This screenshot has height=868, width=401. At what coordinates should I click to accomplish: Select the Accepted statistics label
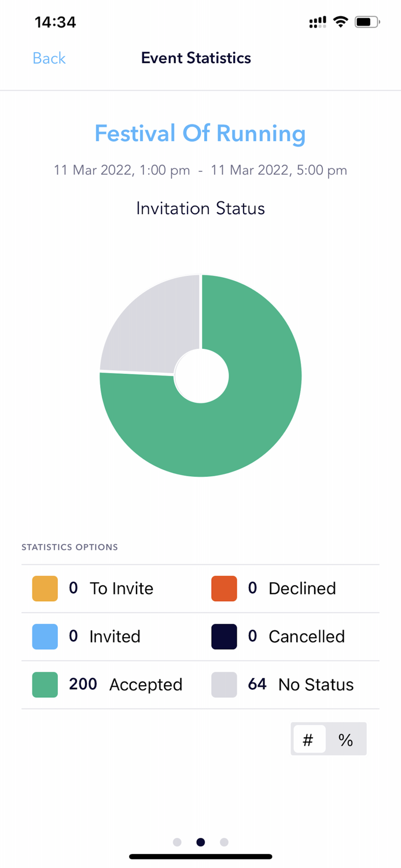[x=146, y=685]
